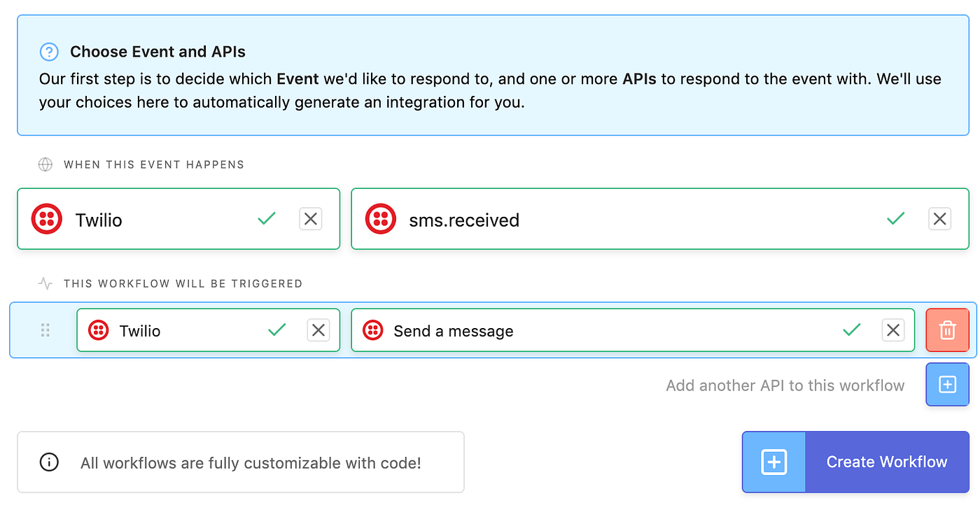Click the green checkmark on the Twilio selector
Viewport: 980px width, 510px height.
[x=267, y=218]
